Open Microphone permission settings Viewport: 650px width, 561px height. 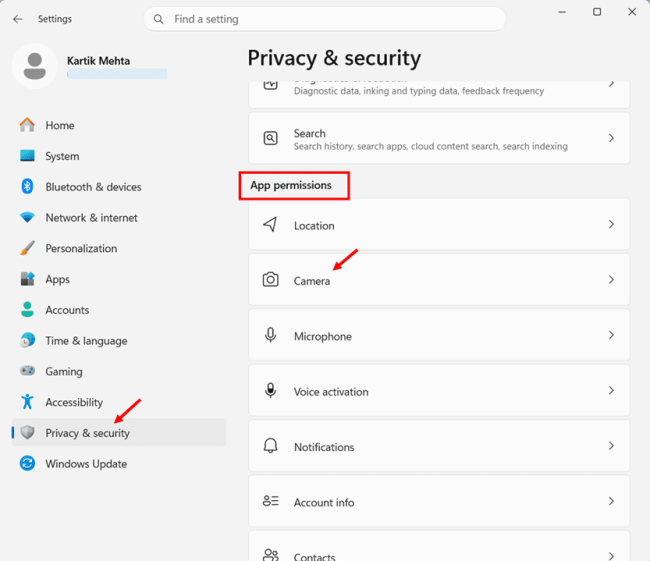(x=439, y=335)
